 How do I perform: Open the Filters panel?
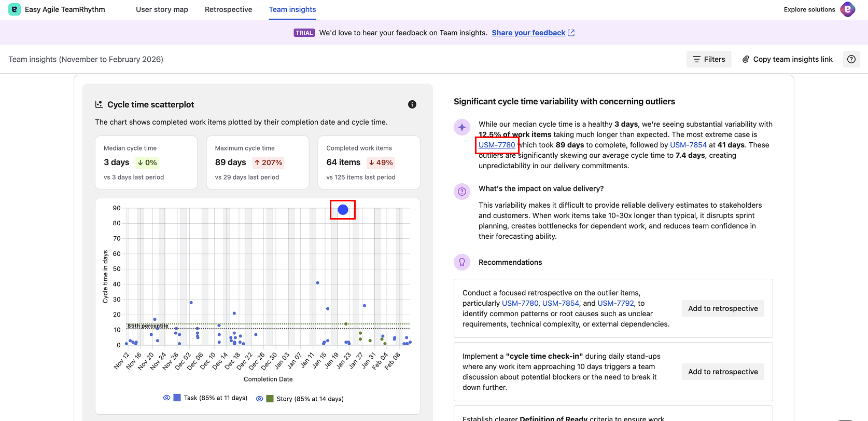coord(709,59)
